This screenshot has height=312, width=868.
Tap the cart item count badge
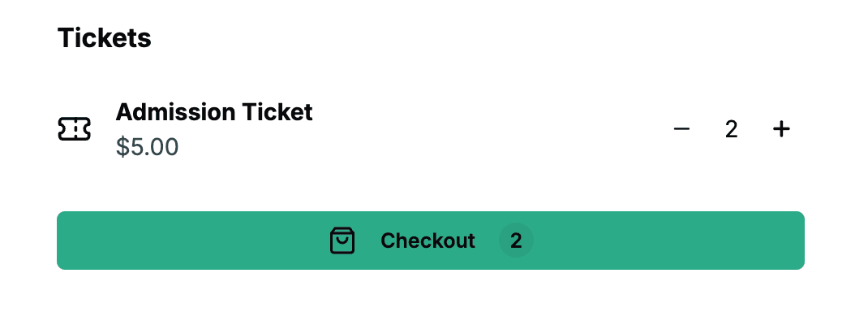click(x=516, y=240)
